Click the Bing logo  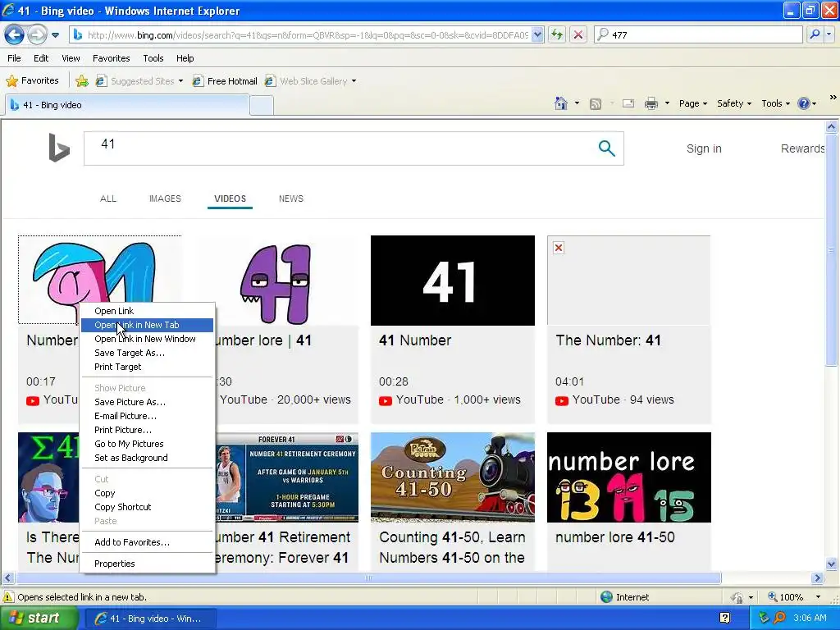click(59, 148)
